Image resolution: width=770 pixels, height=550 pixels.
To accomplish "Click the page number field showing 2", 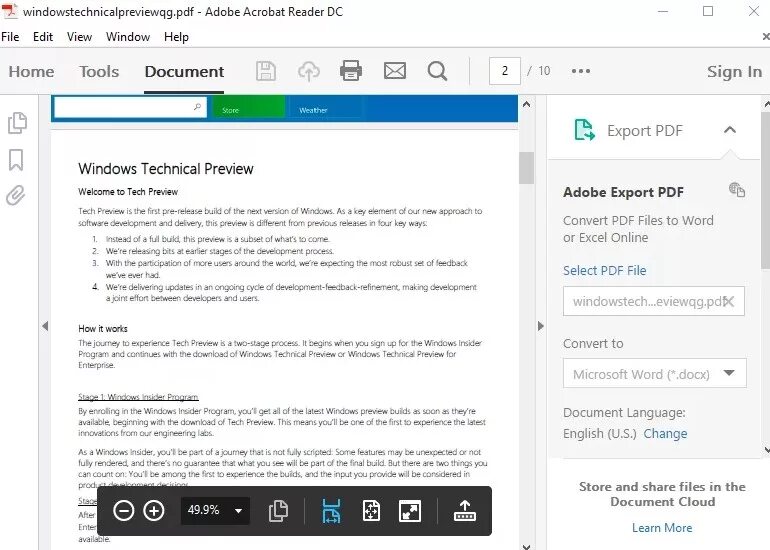I will coord(505,71).
